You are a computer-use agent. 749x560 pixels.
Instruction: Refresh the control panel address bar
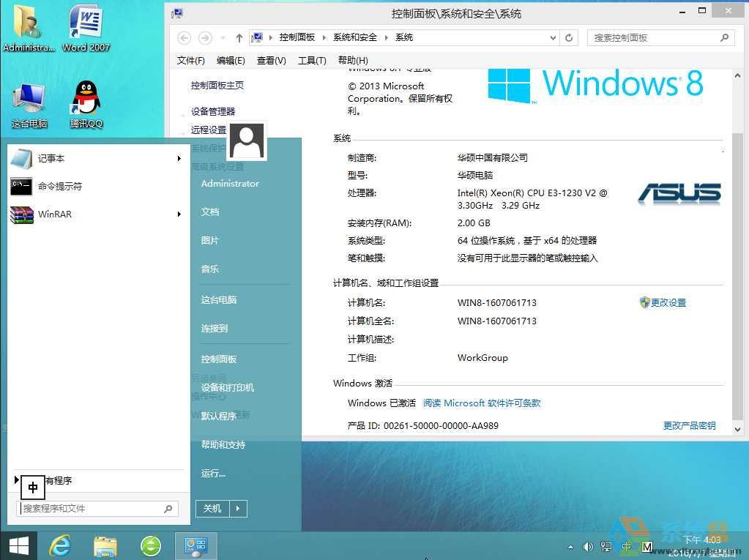[x=570, y=37]
